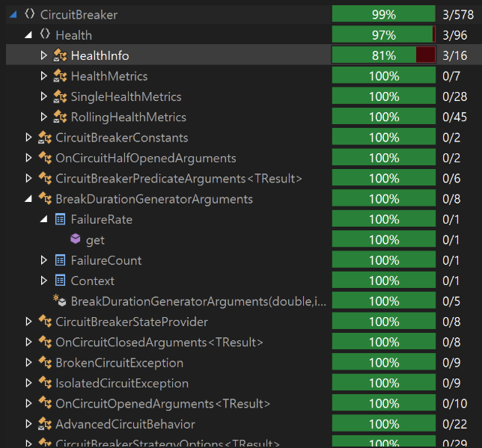Click the HealthMetrics class icon
482x448 pixels.
pos(60,76)
